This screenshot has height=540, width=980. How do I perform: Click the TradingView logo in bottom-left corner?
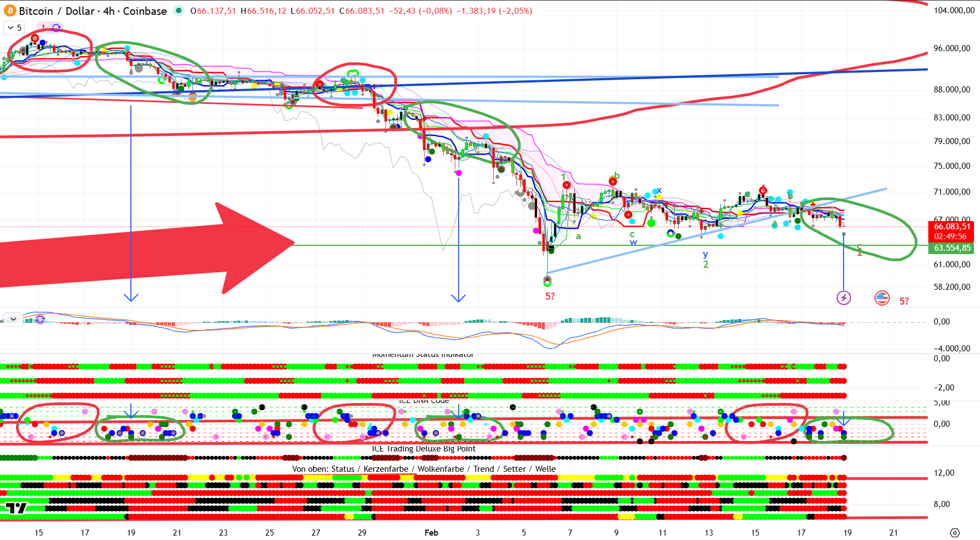(x=16, y=508)
